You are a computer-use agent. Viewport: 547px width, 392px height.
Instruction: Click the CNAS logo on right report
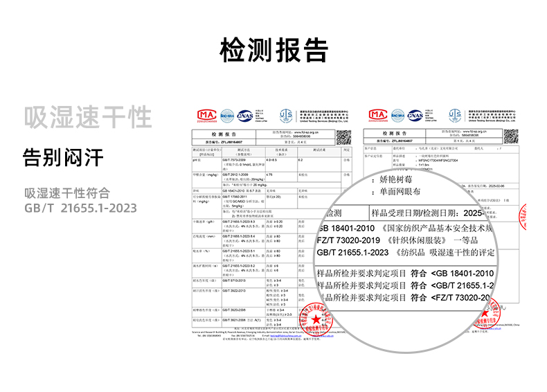415,115
